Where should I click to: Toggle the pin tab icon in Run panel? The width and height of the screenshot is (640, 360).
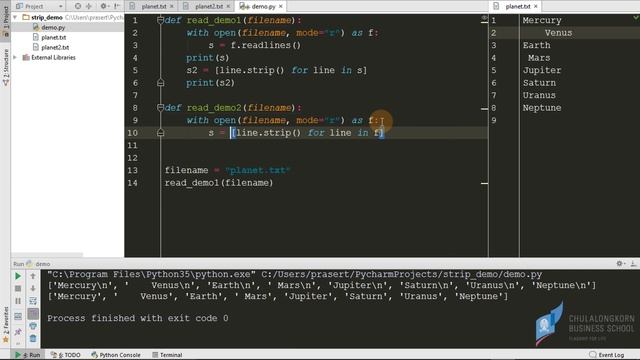(x=18, y=331)
